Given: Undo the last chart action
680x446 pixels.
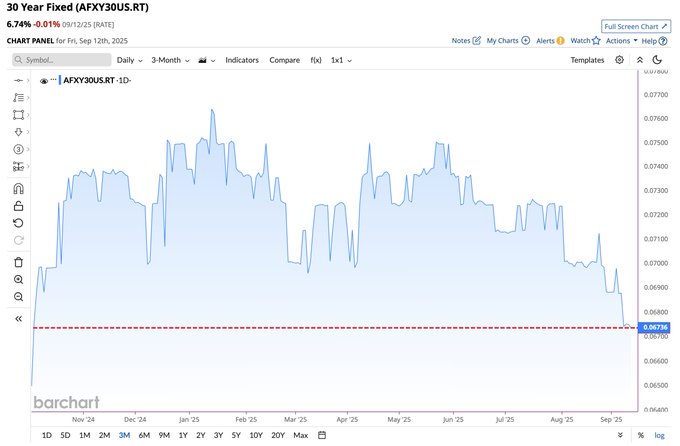Looking at the screenshot, I should [x=18, y=223].
